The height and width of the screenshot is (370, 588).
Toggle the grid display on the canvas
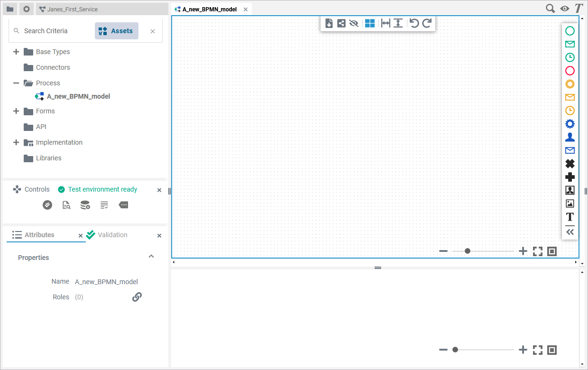coord(369,23)
